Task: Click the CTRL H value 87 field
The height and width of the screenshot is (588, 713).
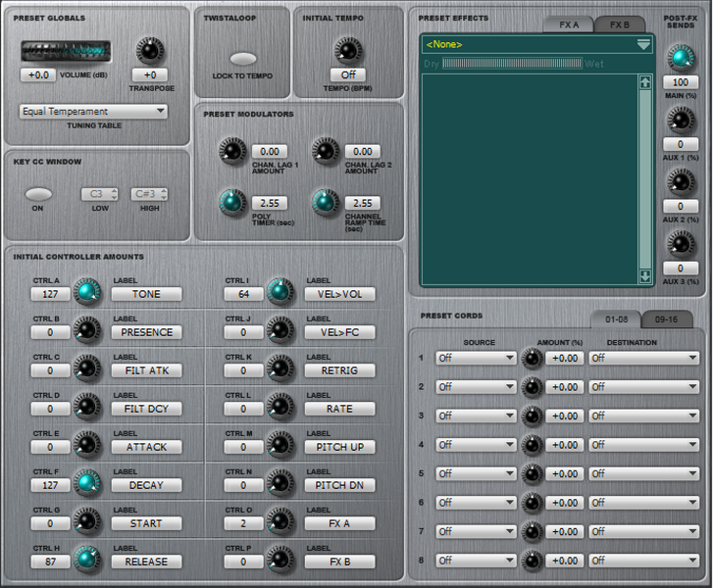Action: click(50, 562)
